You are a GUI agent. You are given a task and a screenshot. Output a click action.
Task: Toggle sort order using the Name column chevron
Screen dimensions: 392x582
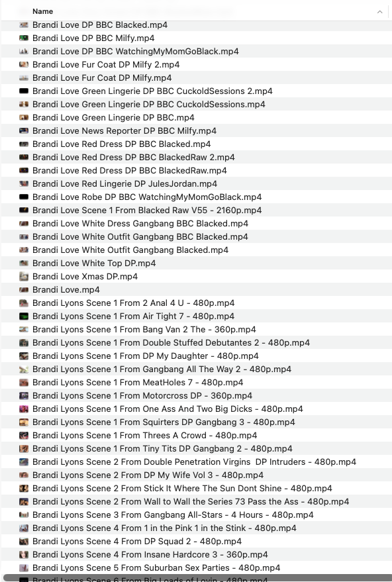380,12
